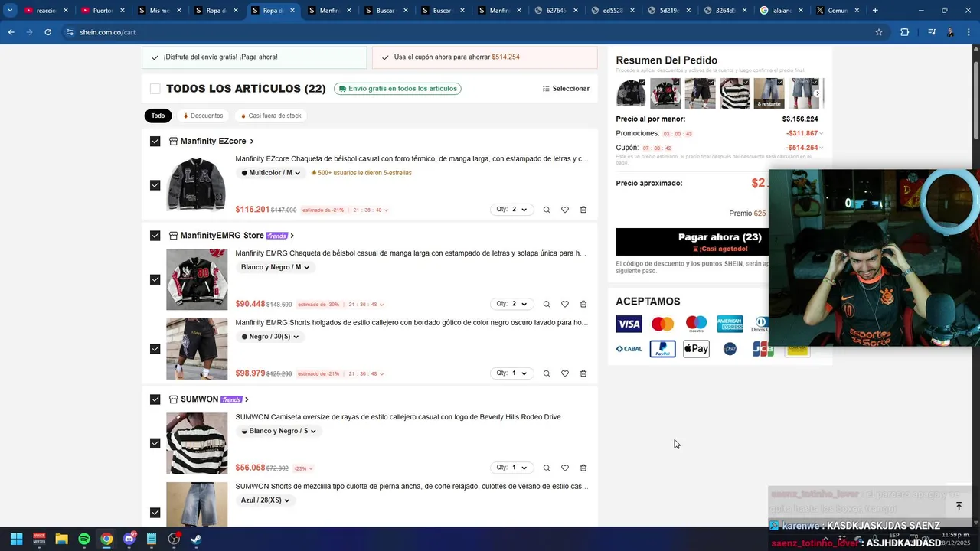Expand Promociones discount details chevron

pos(822,134)
